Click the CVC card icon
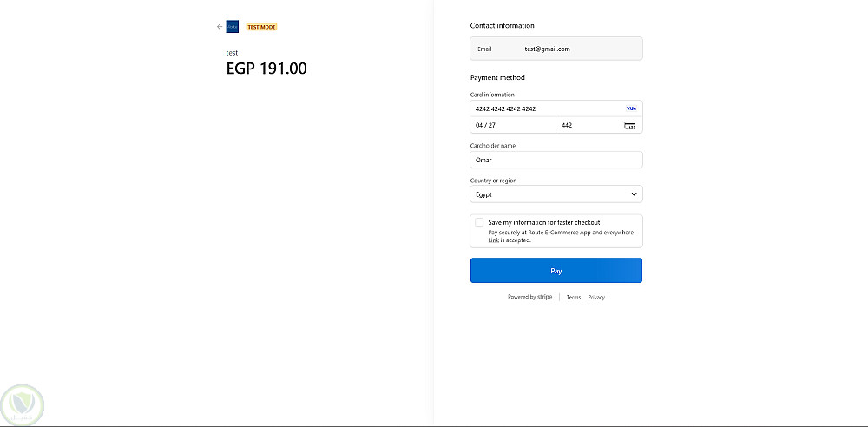The height and width of the screenshot is (427, 868). (629, 125)
